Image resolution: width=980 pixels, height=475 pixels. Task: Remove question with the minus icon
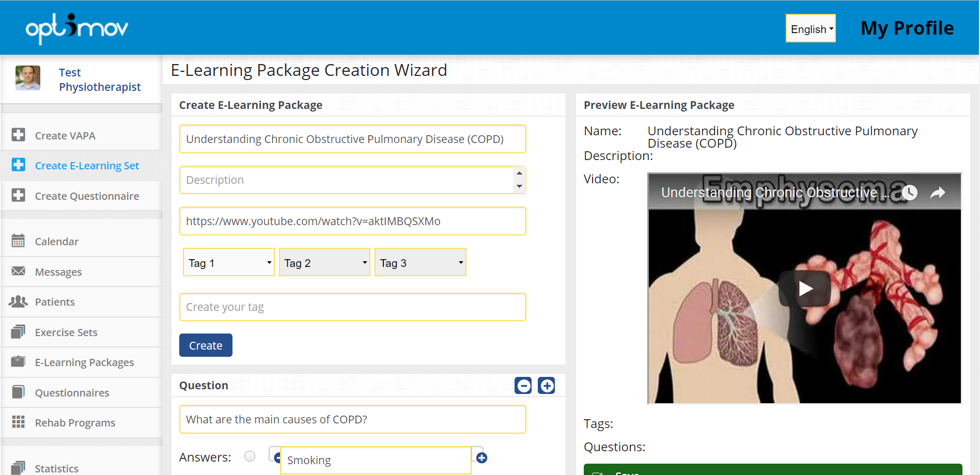(x=523, y=386)
